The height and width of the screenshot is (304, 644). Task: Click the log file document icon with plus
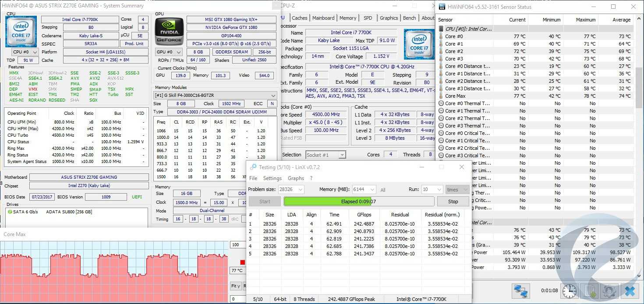tap(590, 291)
